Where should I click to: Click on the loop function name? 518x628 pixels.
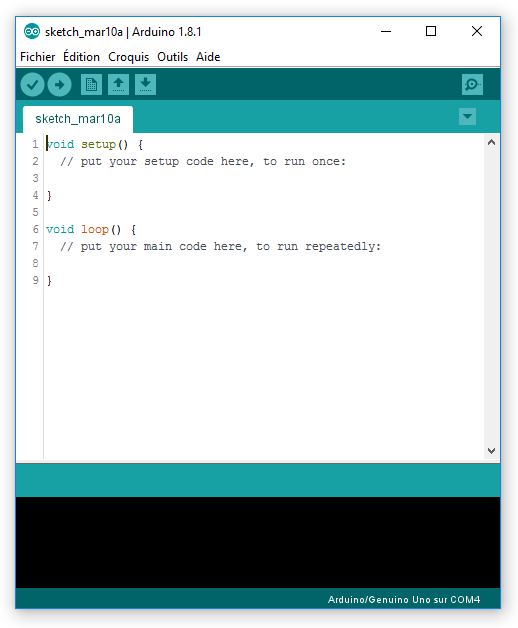click(x=95, y=229)
